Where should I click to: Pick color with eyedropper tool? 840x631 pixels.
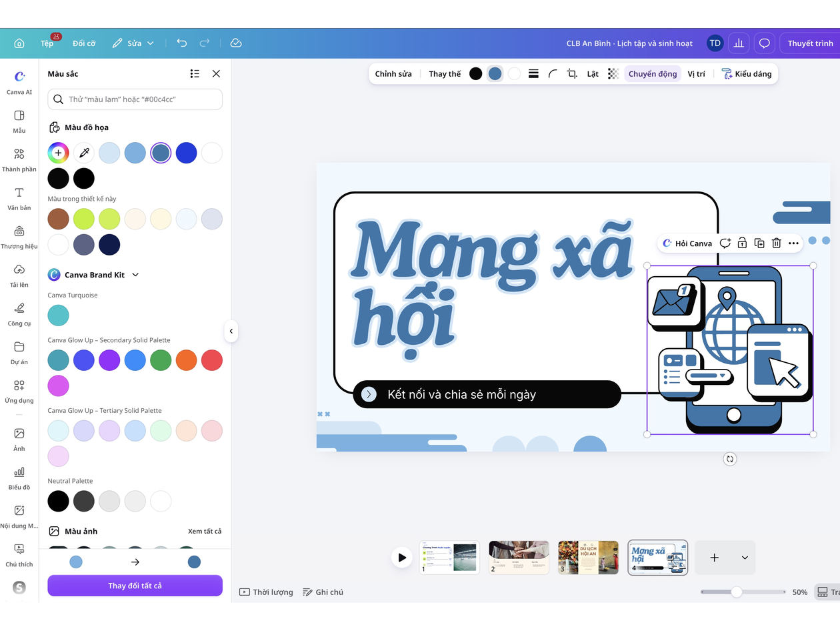coord(84,153)
